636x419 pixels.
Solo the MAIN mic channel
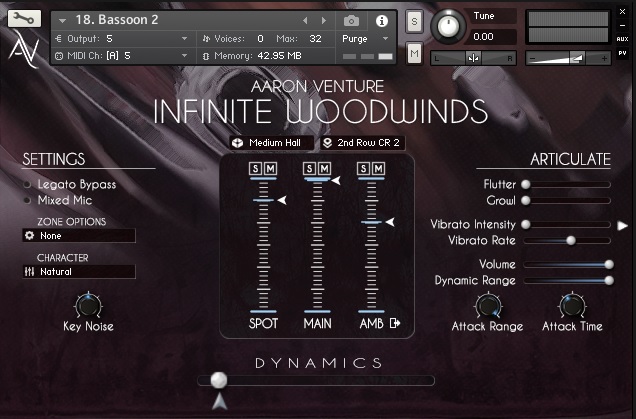pyautogui.click(x=309, y=168)
